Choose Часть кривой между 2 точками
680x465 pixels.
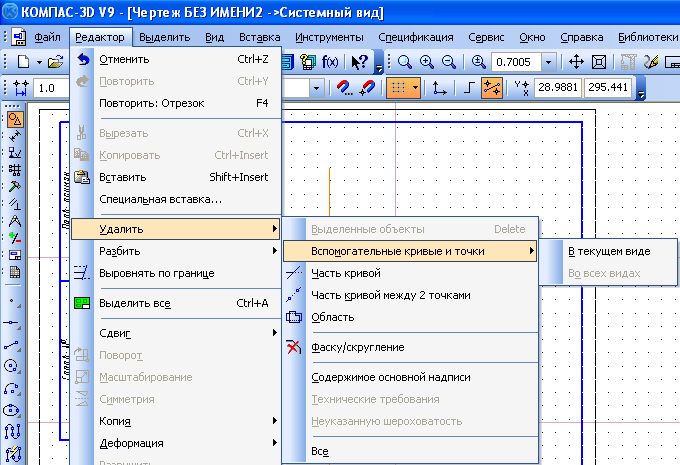coord(410,295)
